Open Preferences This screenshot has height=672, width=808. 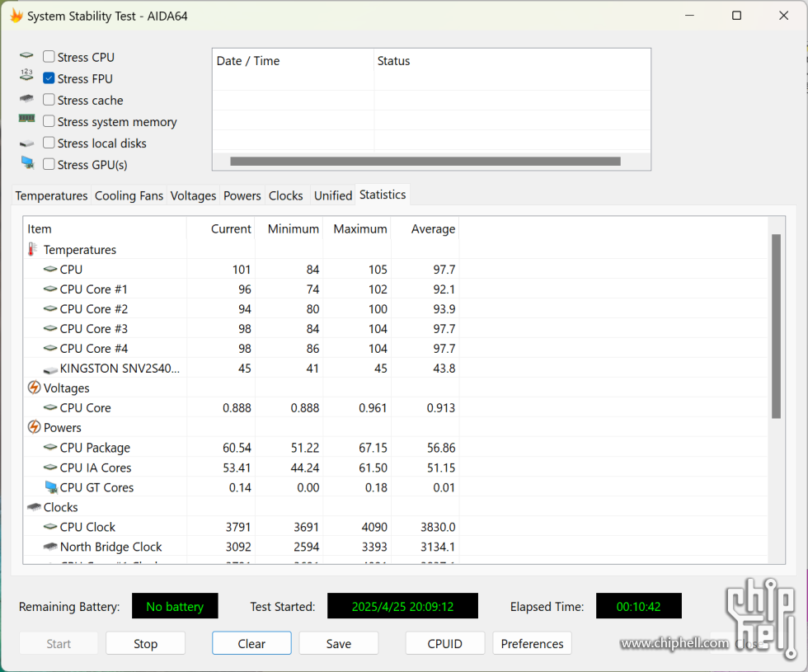pos(532,644)
